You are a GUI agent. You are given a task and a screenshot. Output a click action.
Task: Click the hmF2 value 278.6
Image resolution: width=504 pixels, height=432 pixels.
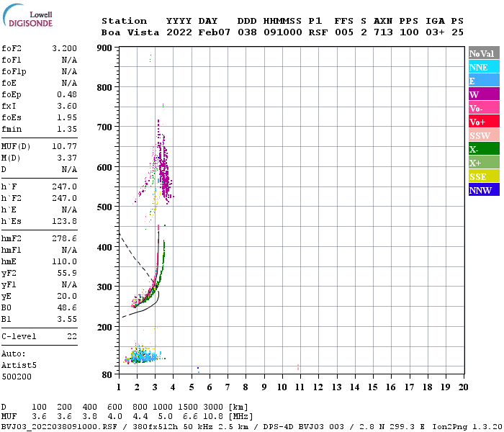pyautogui.click(x=64, y=238)
